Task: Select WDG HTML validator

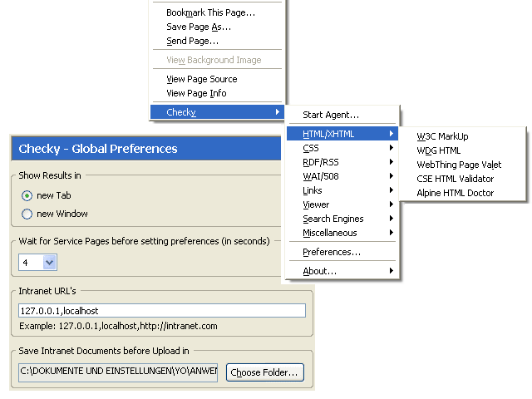Action: coord(439,150)
